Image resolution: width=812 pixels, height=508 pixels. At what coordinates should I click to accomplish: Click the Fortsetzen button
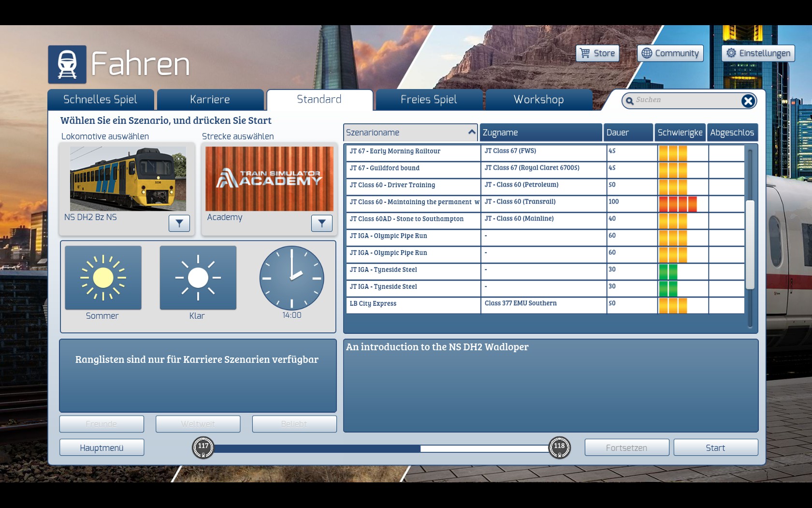click(x=627, y=448)
